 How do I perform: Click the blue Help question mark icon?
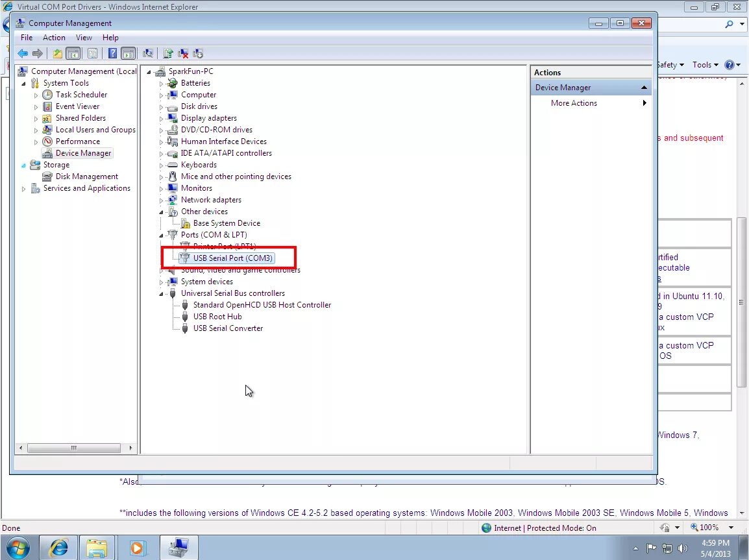click(x=112, y=53)
